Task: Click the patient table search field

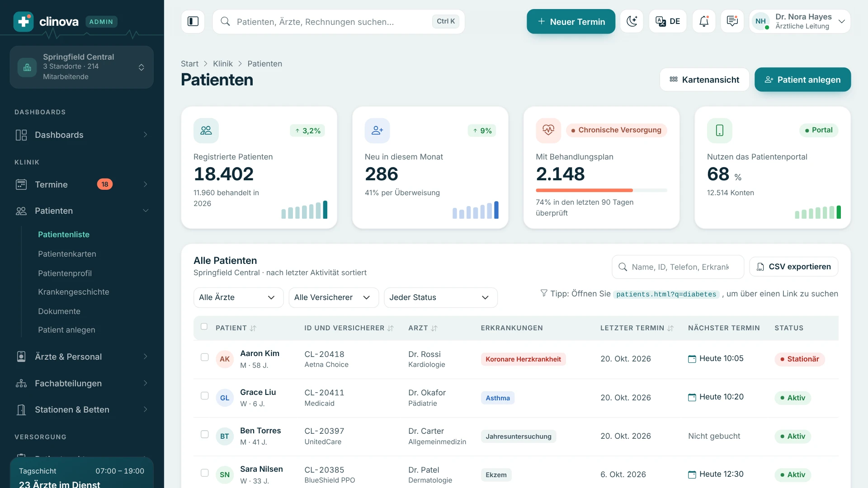Action: coord(678,267)
